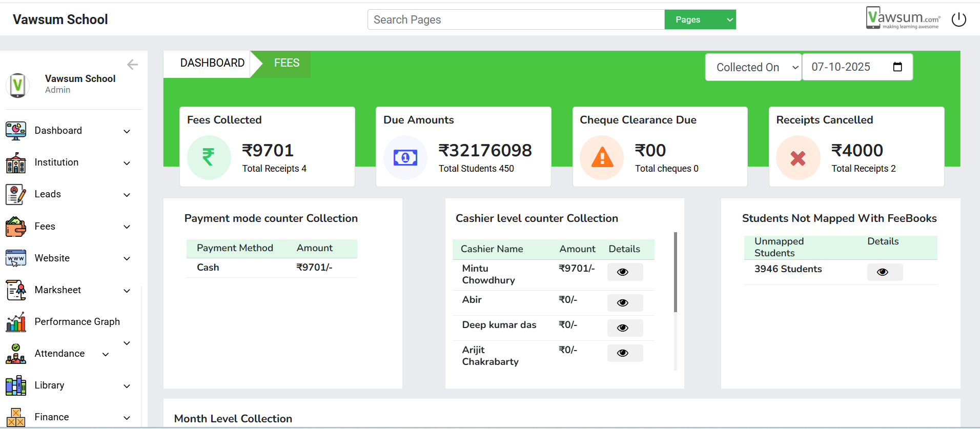This screenshot has width=980, height=429.
Task: Expand the Institution menu chevron
Action: [127, 163]
